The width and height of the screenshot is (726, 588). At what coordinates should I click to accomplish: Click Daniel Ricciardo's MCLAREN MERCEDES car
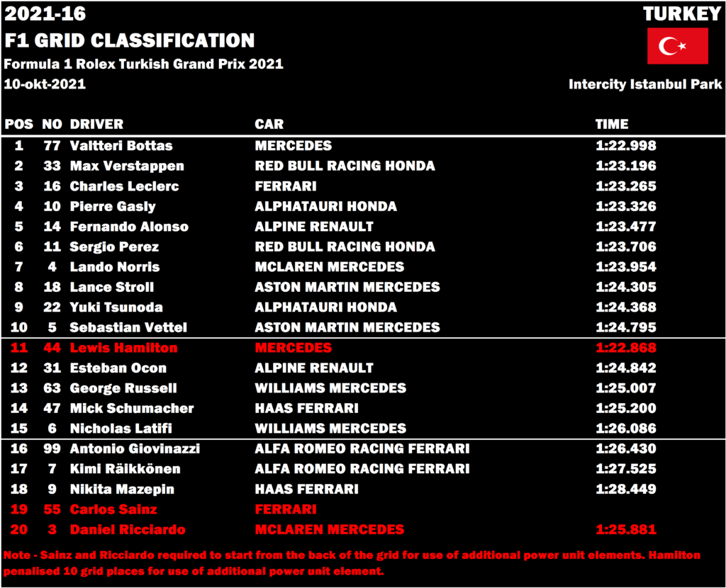[x=329, y=530]
